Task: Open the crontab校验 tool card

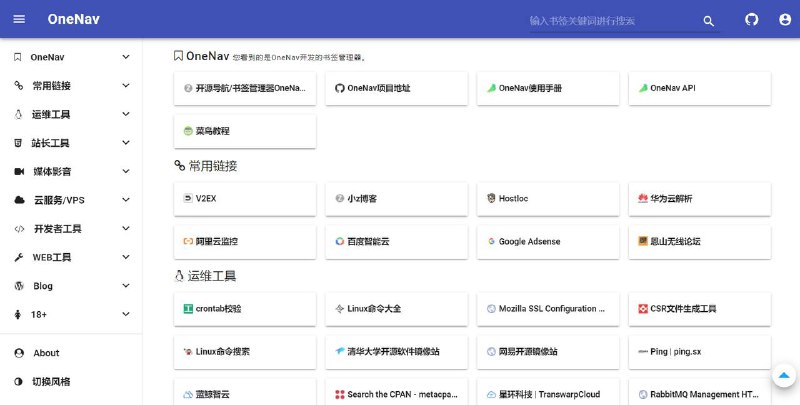Action: pyautogui.click(x=244, y=309)
